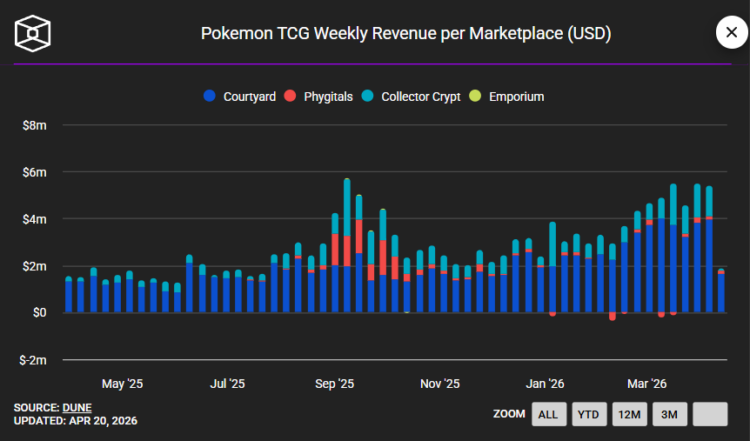The height and width of the screenshot is (441, 750).
Task: Click the first bar of the chart
Action: 68,295
